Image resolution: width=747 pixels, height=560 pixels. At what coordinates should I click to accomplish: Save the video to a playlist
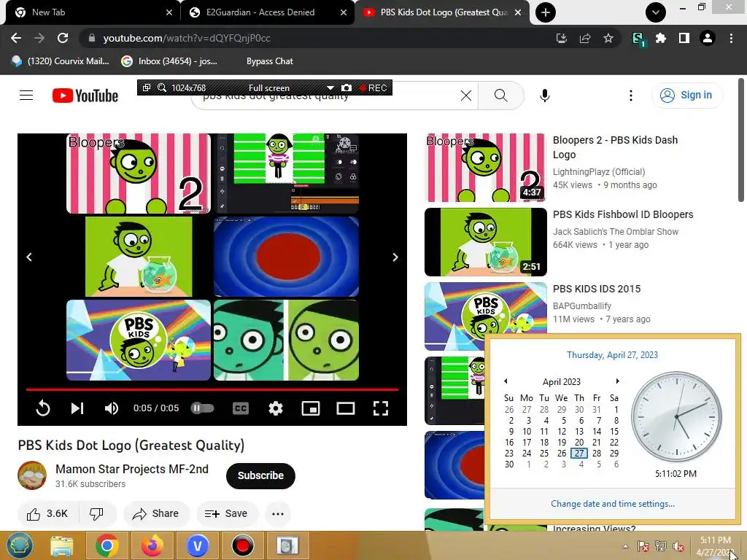click(x=226, y=514)
